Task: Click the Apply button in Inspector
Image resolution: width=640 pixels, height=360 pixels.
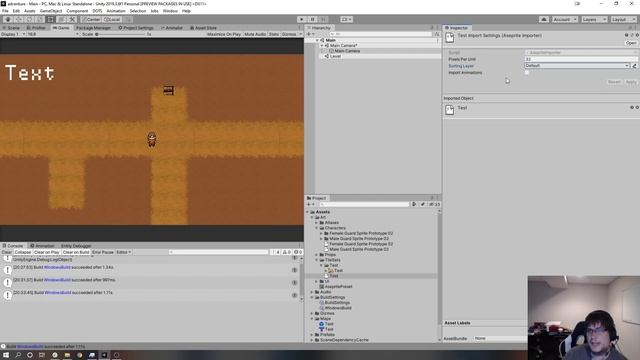Action: click(631, 82)
